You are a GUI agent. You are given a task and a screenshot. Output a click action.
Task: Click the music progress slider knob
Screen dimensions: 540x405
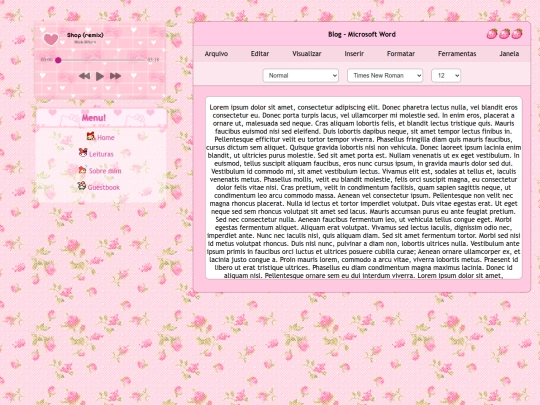pyautogui.click(x=58, y=60)
